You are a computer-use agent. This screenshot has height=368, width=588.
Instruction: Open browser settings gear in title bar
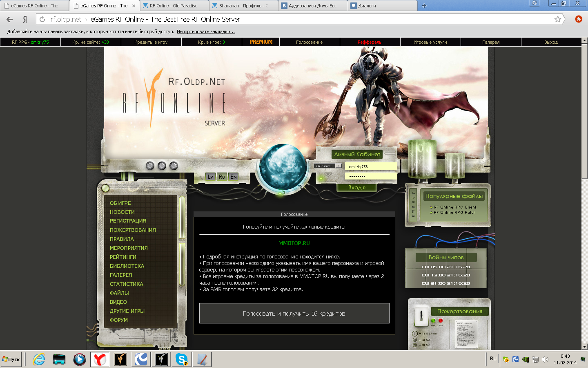point(534,3)
